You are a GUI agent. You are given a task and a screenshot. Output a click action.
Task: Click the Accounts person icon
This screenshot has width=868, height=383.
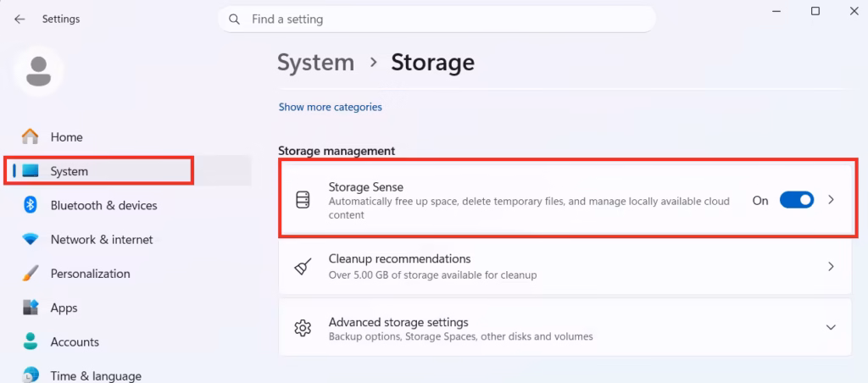pos(30,341)
